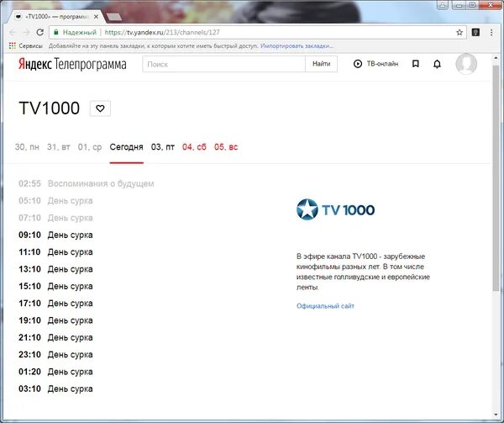Screen dimensions: 504x423
Task: Go back in browser history
Action: tap(13, 32)
